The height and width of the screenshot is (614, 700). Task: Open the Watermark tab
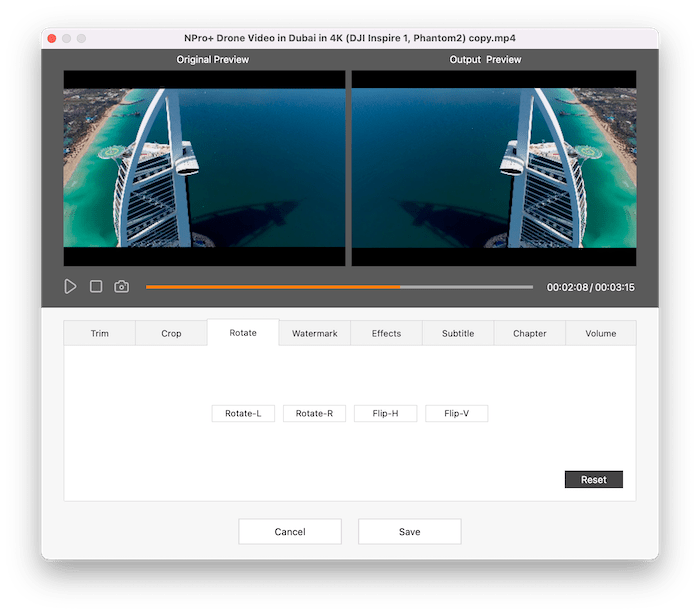tap(315, 333)
